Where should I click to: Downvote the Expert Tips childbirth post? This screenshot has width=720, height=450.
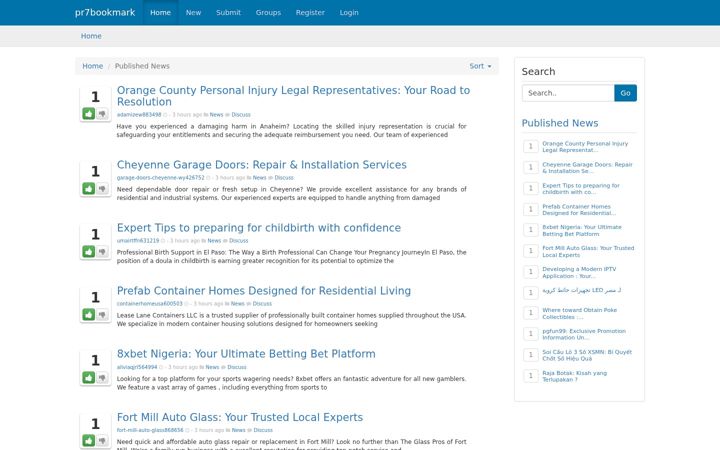tap(102, 251)
